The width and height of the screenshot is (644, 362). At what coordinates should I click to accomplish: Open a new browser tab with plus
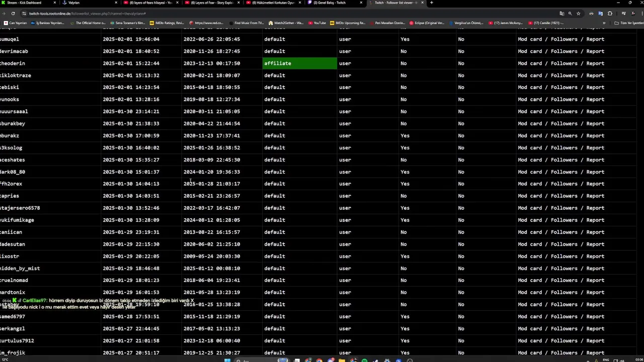pyautogui.click(x=432, y=3)
